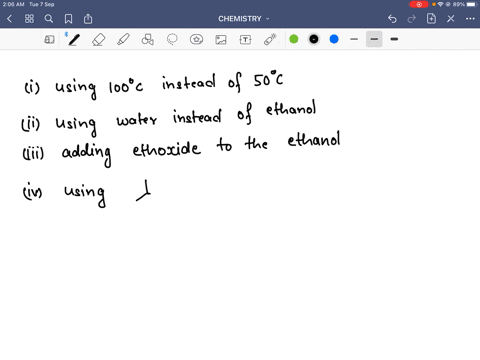Viewport: 480px width, 360px height.
Task: Add a new page
Action: [431, 19]
